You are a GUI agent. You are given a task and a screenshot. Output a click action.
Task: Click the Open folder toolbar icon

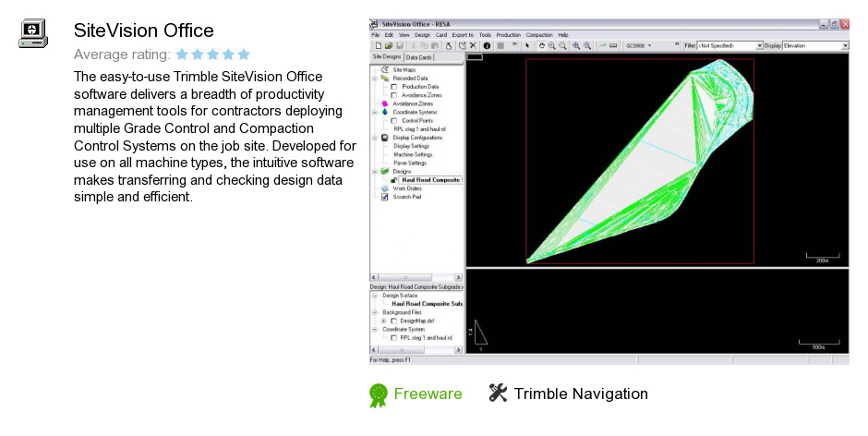[389, 46]
